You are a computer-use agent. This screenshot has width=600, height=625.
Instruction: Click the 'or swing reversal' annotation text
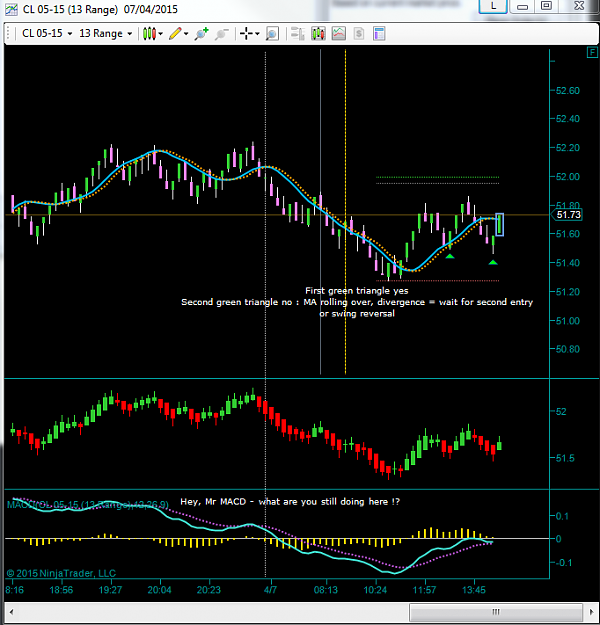point(357,313)
